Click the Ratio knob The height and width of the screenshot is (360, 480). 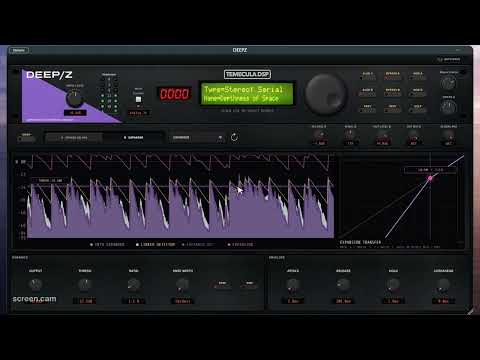[134, 284]
